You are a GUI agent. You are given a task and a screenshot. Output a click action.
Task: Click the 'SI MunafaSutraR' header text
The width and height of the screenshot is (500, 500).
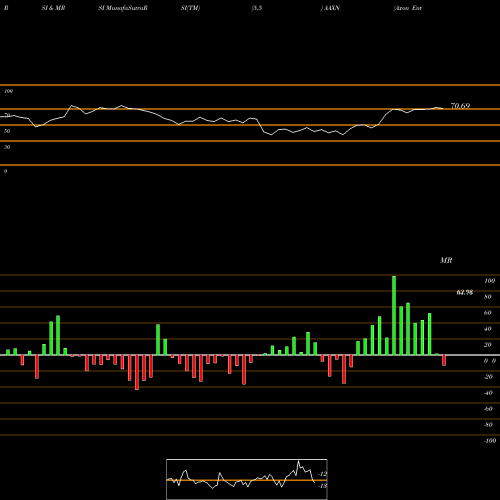123,8
